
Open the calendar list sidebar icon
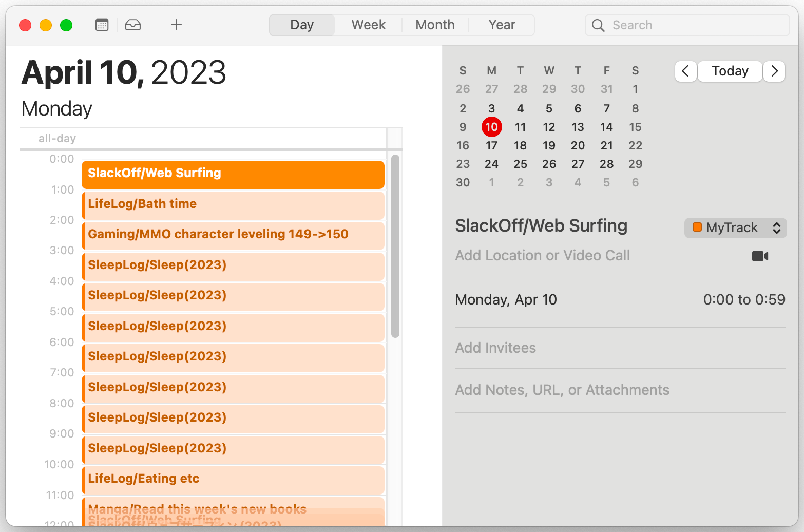pos(102,24)
